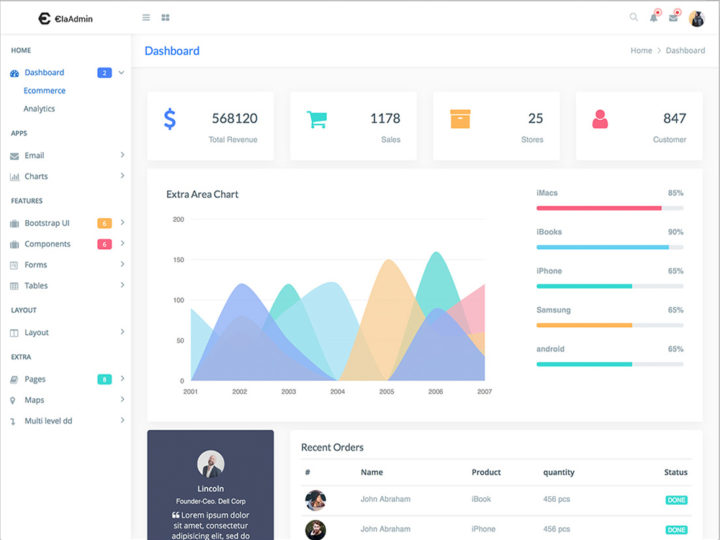Click the iMacs 85% progress bar

pyautogui.click(x=610, y=208)
